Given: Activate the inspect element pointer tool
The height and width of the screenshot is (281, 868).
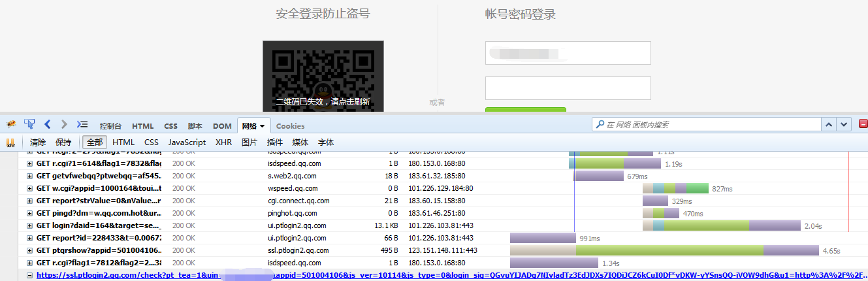Looking at the screenshot, I should [29, 124].
